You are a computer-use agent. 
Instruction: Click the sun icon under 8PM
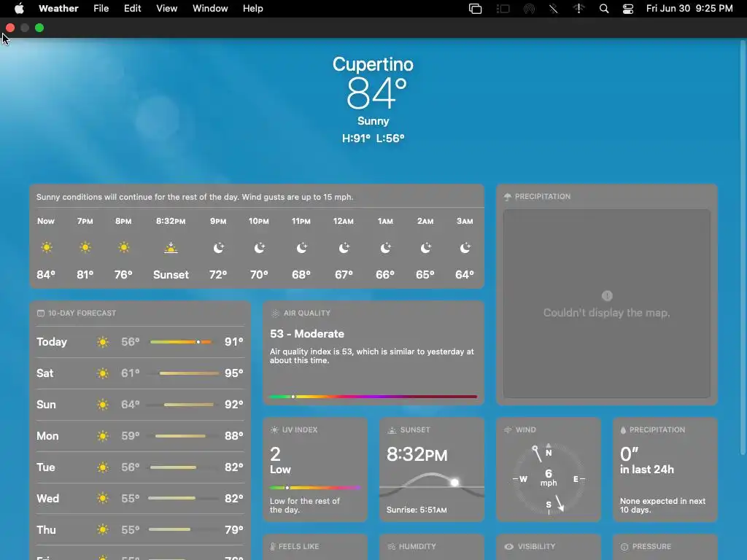[x=123, y=247]
